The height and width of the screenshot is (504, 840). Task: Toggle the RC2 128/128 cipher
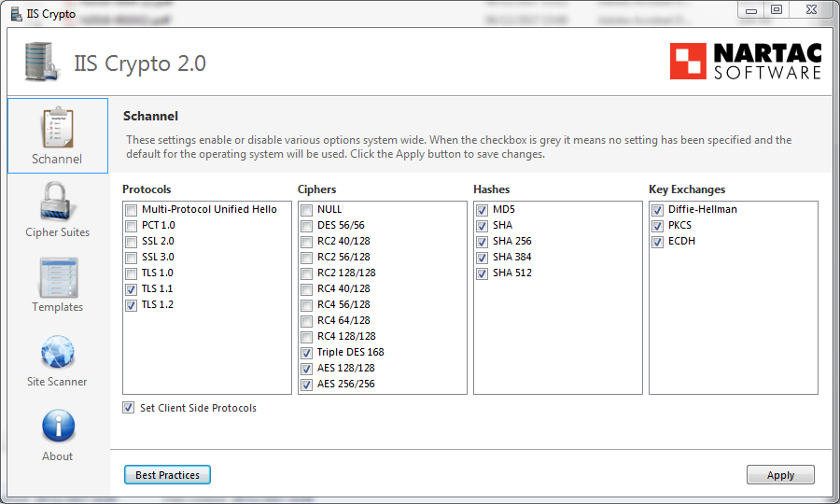point(306,273)
